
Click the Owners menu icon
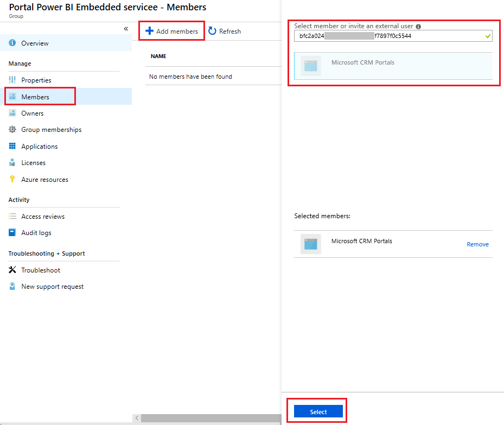pyautogui.click(x=12, y=113)
